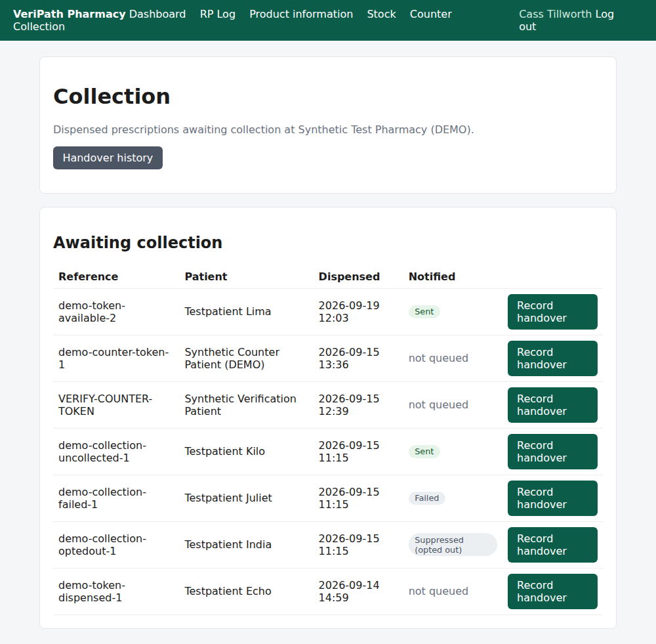Record handover for Testpatient India
This screenshot has width=656, height=644.
tap(552, 544)
